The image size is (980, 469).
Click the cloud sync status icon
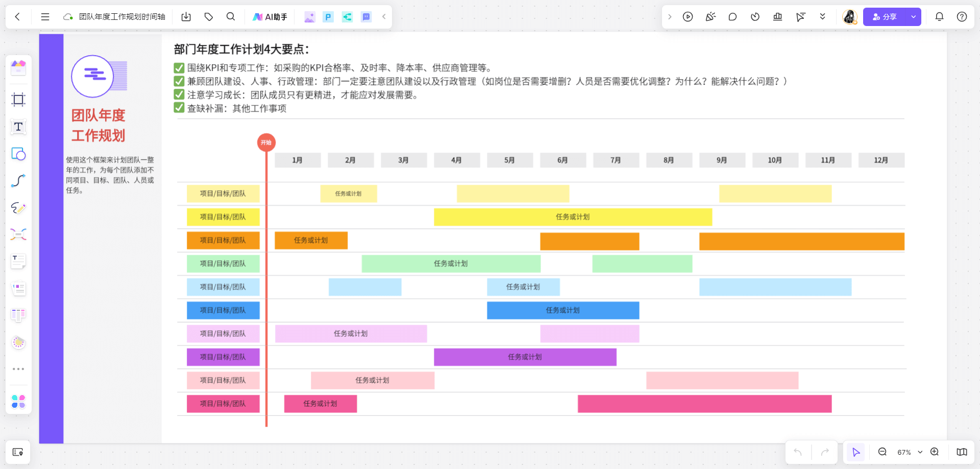coord(68,17)
